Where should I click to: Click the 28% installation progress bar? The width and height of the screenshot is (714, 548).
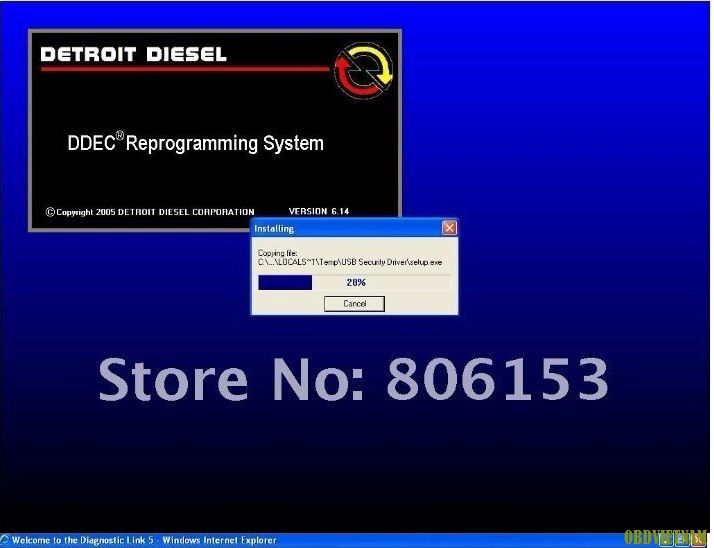(354, 282)
